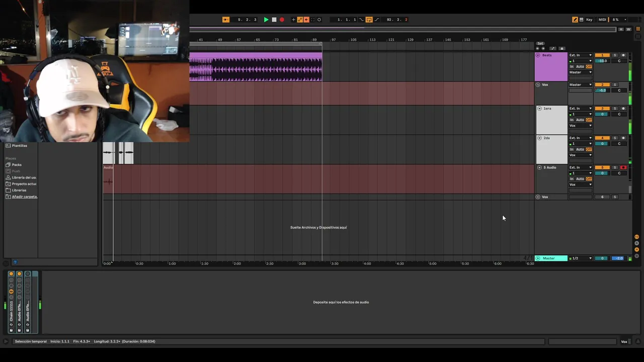Solo the Beats track
Screen dimensions: 644x362
[x=615, y=55]
